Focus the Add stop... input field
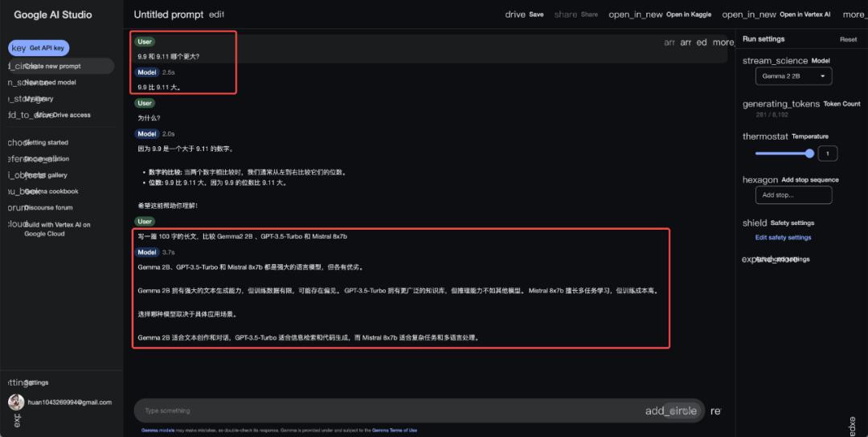The width and height of the screenshot is (868, 437). click(x=793, y=195)
